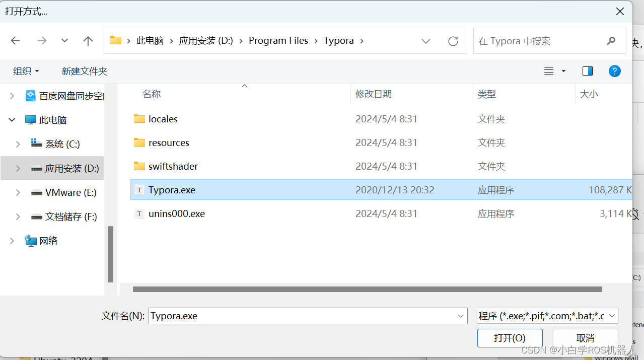This screenshot has width=644, height=360.
Task: Select Typora breadcrumb segment
Action: [338, 41]
